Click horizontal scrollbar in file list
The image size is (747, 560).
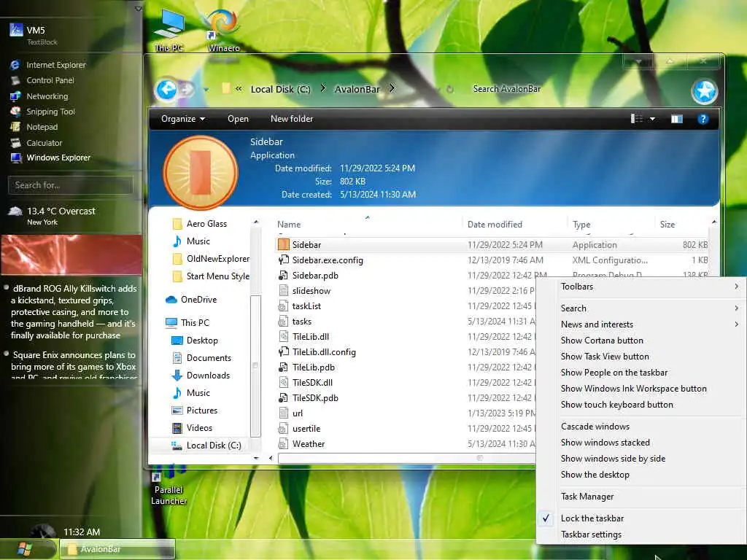point(406,458)
